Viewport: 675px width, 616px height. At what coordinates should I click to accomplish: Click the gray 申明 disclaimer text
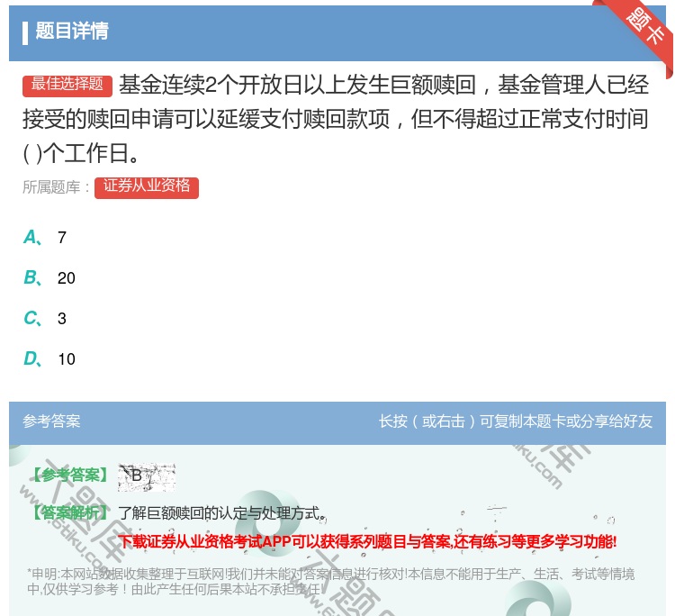point(330,582)
